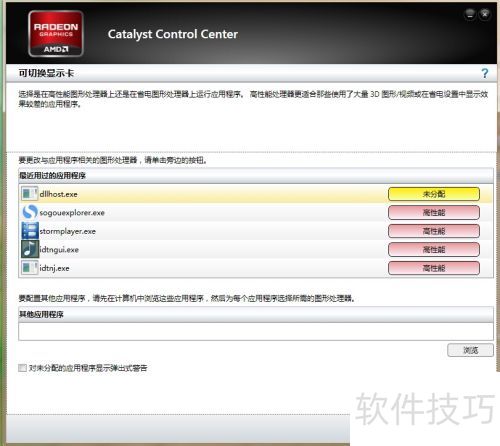Click the idtngui.exe music note icon
500x446 pixels.
(30, 249)
